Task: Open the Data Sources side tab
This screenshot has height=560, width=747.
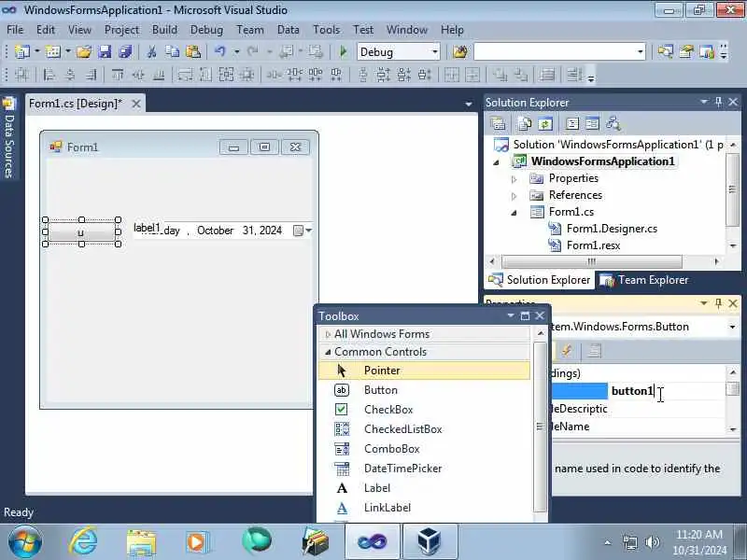Action: coord(8,137)
